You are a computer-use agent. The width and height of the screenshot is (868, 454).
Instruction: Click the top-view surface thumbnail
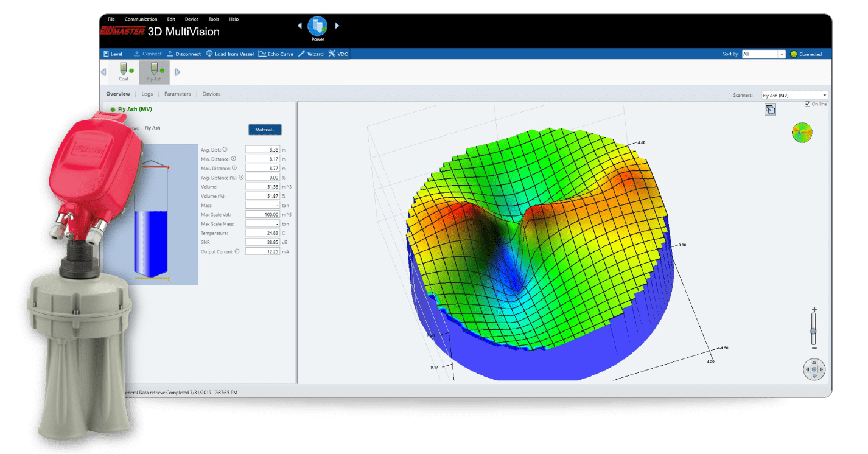coord(802,133)
